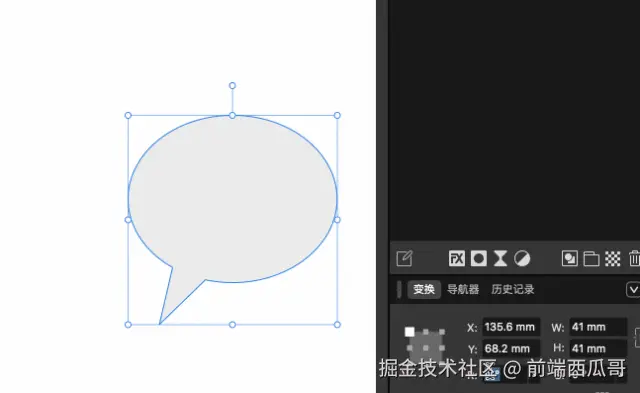Click the add layer icon beside folder

(x=569, y=258)
